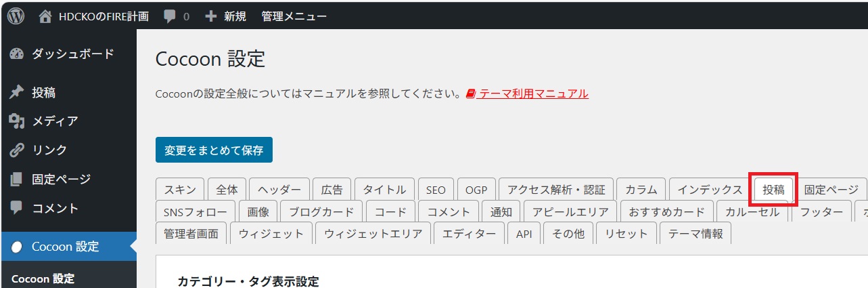Click the pushpin icon for Posts
The image size is (868, 288).
tap(17, 92)
